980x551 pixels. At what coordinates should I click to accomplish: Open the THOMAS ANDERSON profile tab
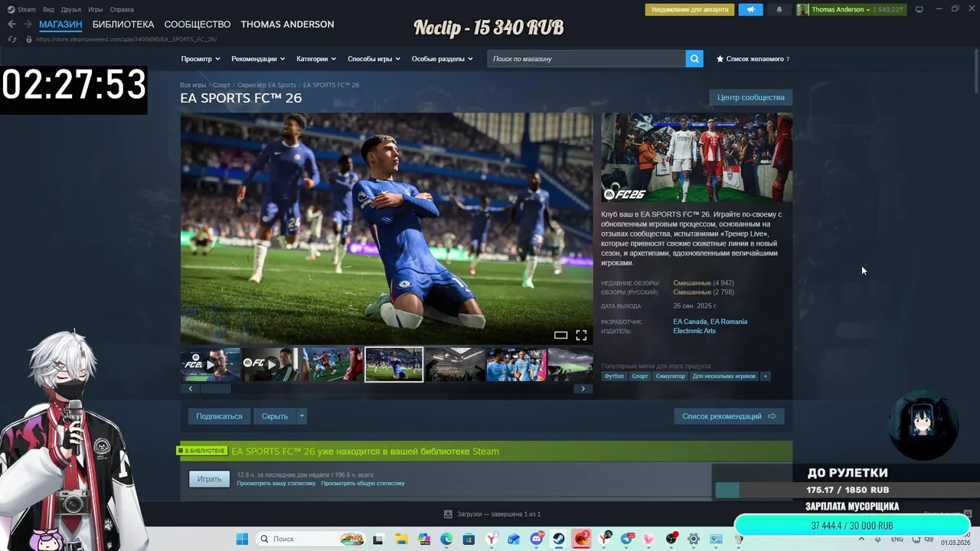tap(287, 24)
